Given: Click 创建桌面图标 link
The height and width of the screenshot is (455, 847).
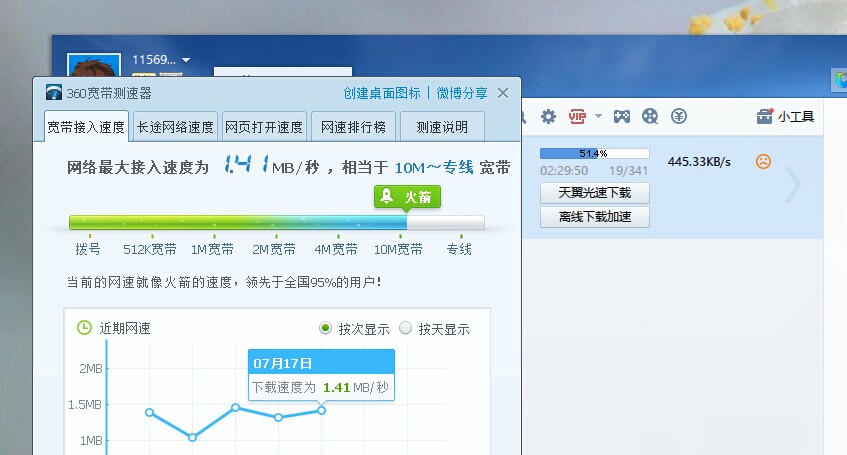Looking at the screenshot, I should [x=382, y=93].
